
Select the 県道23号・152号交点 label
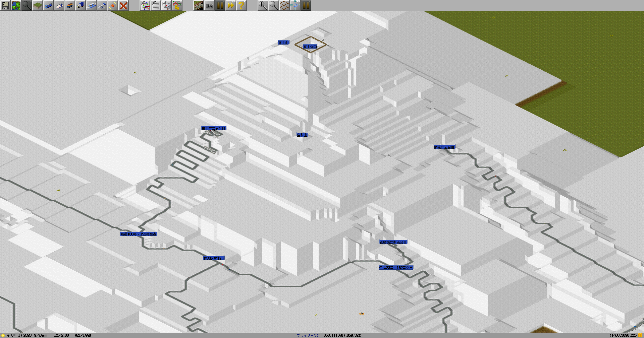[x=396, y=268]
